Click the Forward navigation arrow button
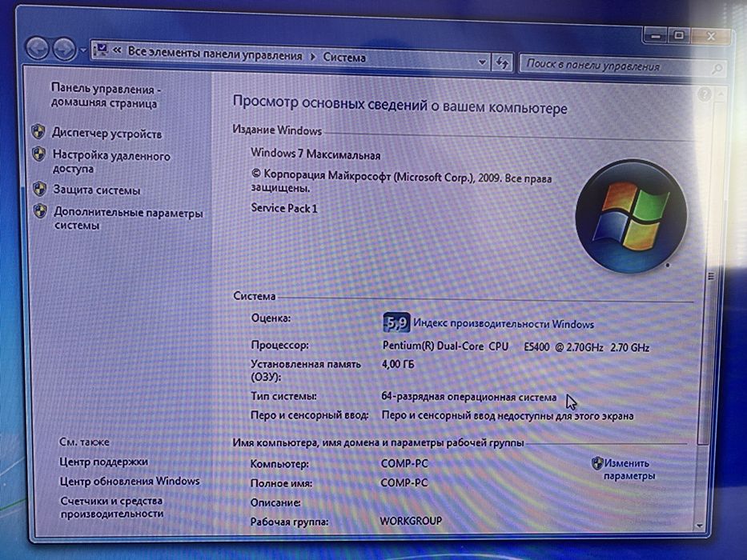This screenshot has width=747, height=560. (x=64, y=49)
